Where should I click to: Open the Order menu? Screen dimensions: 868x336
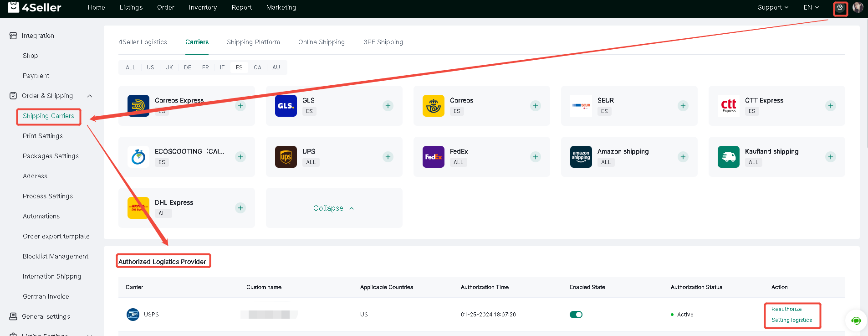[x=166, y=7]
